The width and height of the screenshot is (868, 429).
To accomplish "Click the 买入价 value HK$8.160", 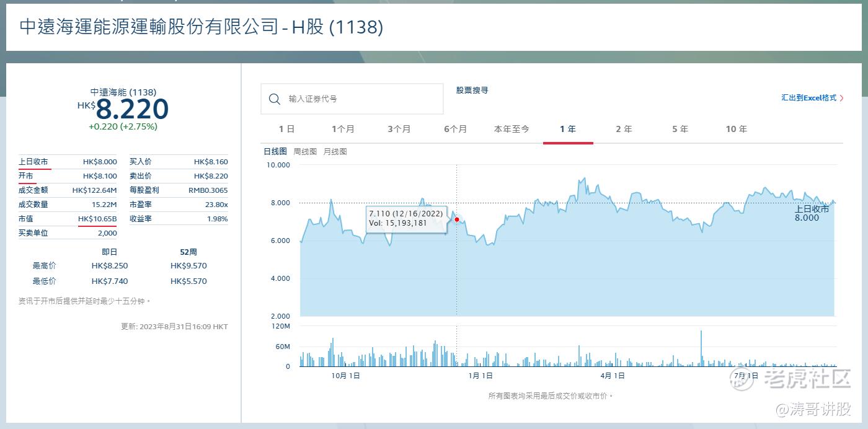I will (x=211, y=162).
